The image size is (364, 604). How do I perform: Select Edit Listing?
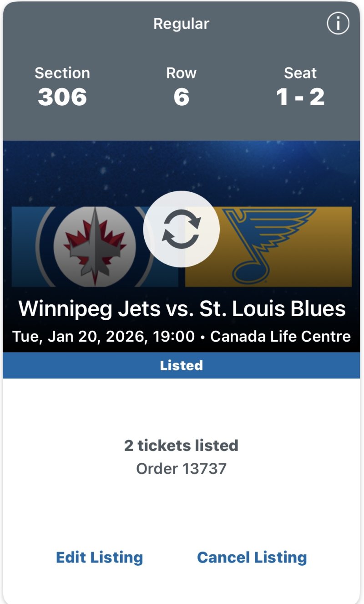99,557
